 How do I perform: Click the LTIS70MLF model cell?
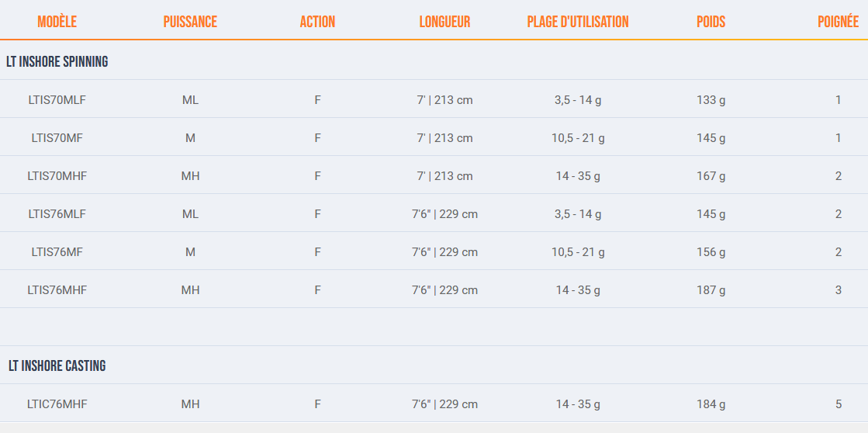57,100
